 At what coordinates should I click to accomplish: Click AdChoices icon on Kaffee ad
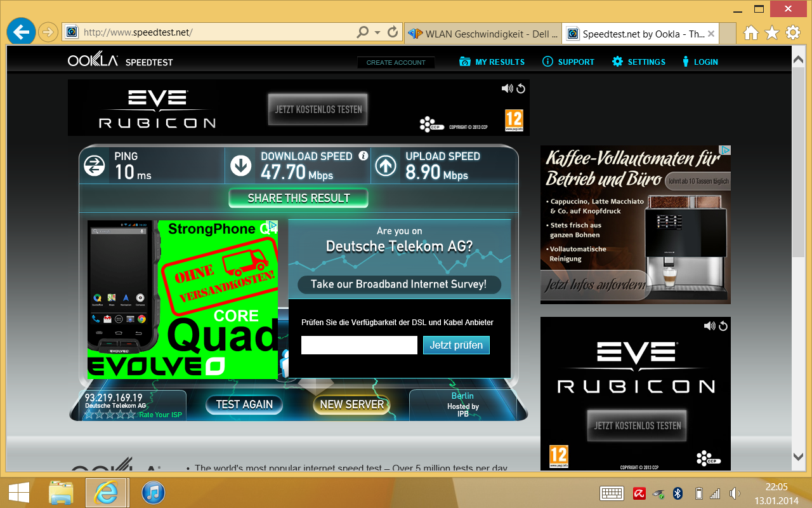(725, 150)
